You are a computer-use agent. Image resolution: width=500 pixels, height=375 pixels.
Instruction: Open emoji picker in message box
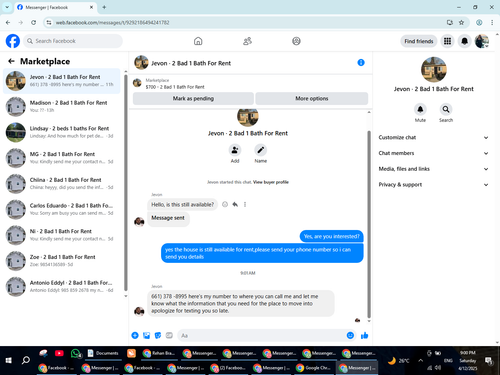point(350,335)
